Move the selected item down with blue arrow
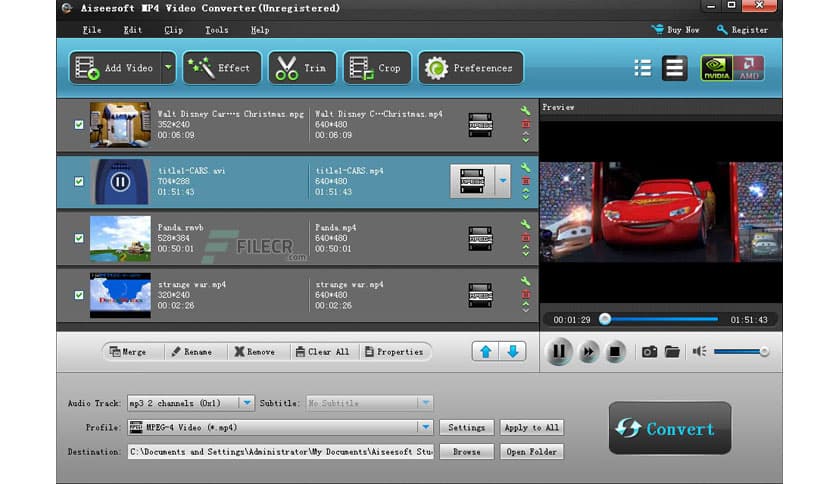 513,351
